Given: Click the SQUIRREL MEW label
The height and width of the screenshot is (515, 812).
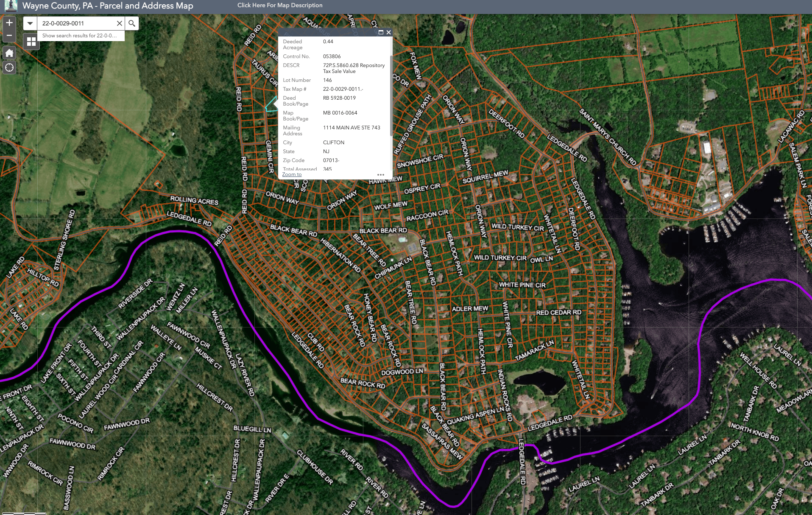Looking at the screenshot, I should pyautogui.click(x=485, y=177).
